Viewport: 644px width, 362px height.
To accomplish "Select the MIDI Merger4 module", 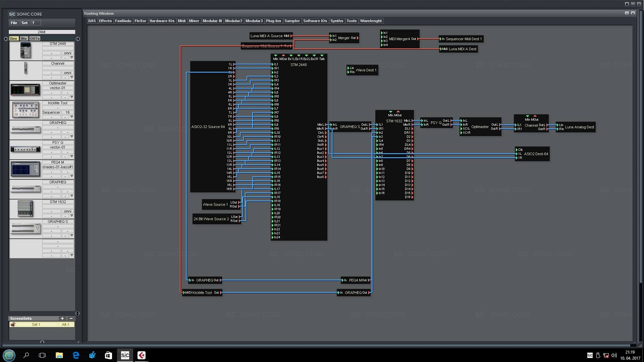I will 400,39.
